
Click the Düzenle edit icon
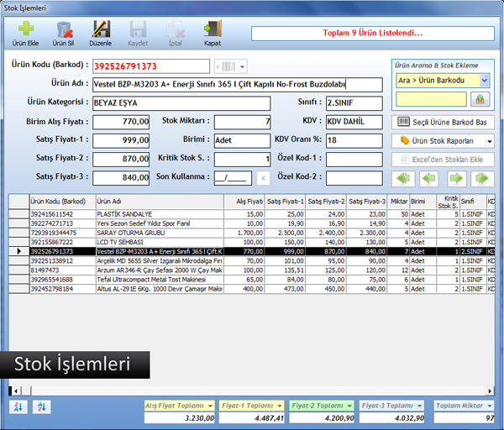(x=101, y=29)
